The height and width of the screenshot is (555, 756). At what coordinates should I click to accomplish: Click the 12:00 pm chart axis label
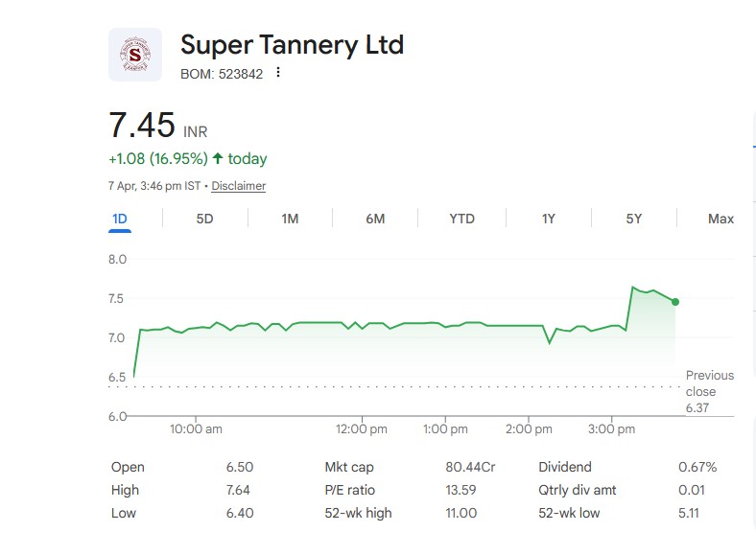pos(364,429)
